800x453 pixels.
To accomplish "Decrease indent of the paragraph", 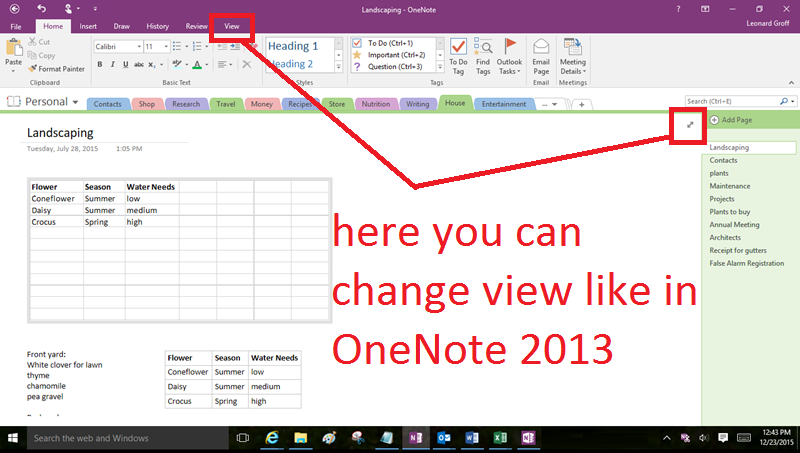I will pyautogui.click(x=222, y=46).
